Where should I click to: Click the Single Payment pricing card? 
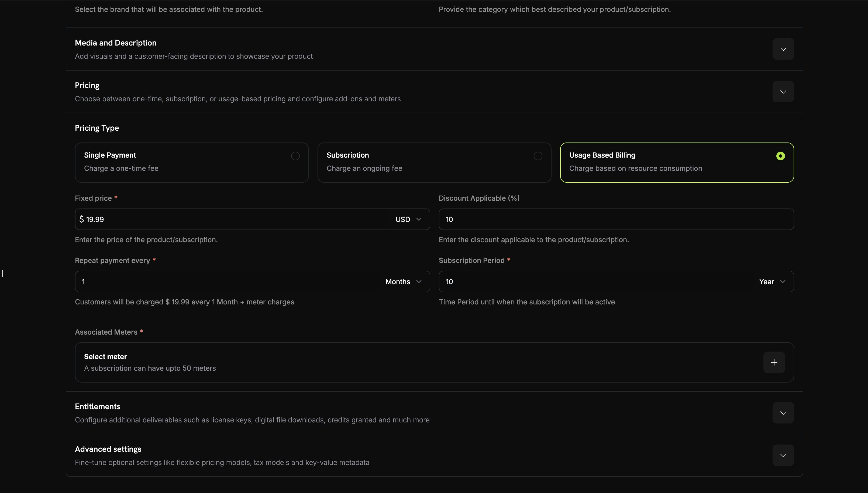click(191, 162)
